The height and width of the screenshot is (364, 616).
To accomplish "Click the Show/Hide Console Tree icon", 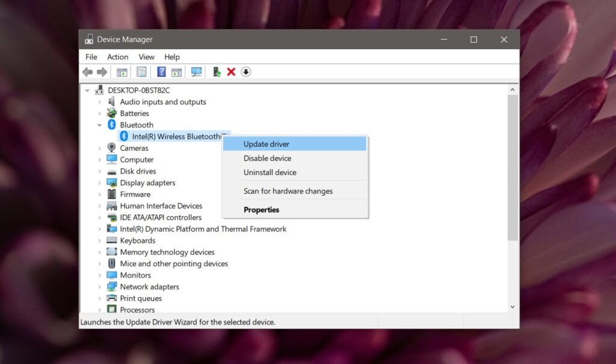I will 122,72.
